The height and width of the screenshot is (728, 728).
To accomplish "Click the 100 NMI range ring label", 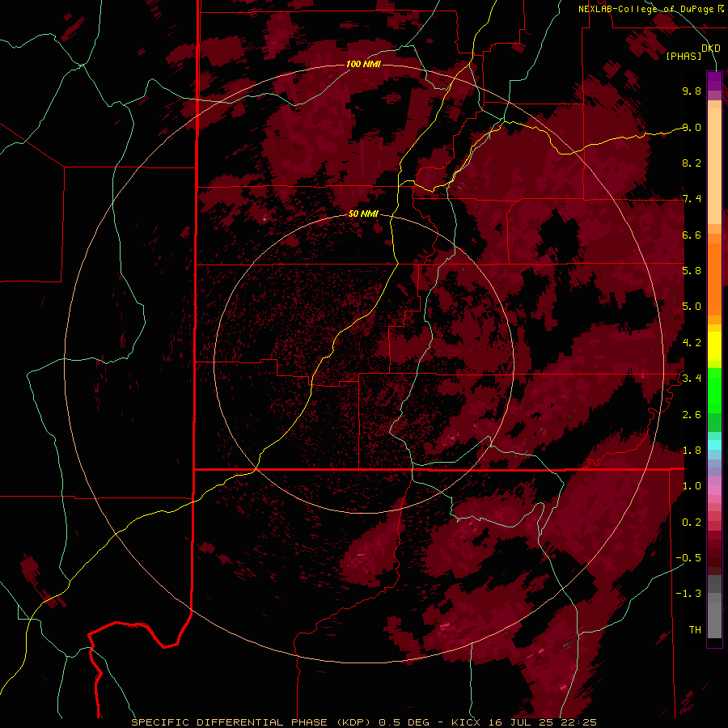I will pyautogui.click(x=363, y=64).
